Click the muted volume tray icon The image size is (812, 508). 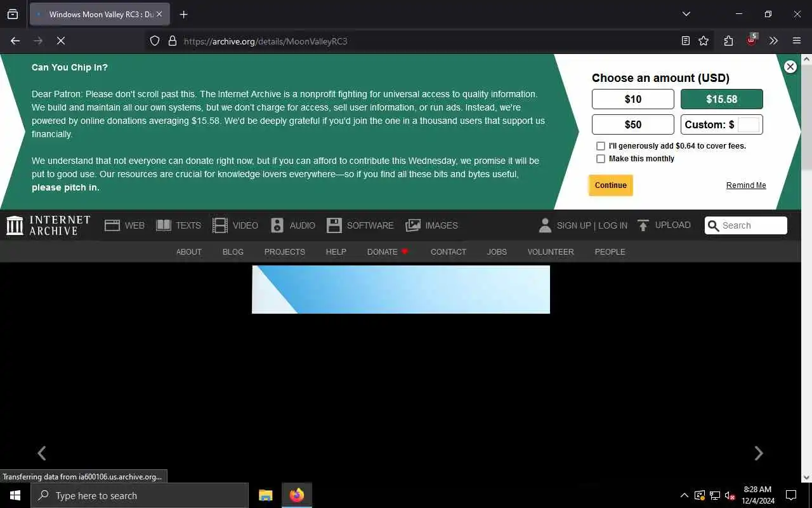click(x=730, y=495)
